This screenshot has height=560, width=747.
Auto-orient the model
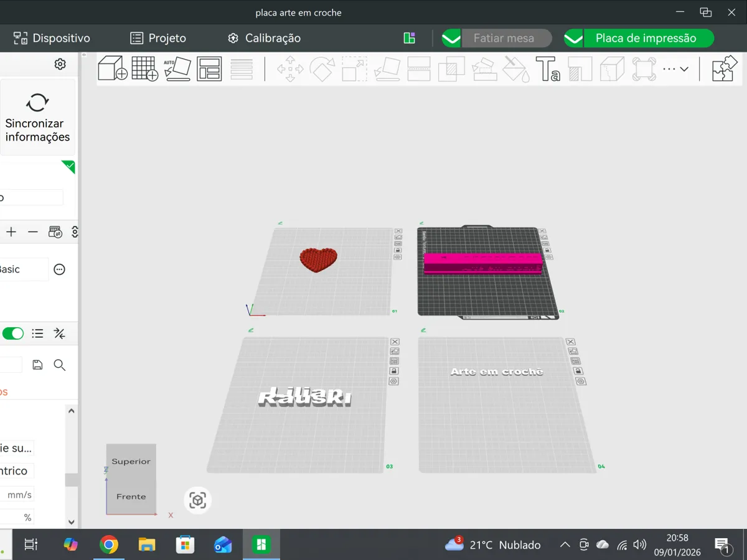177,68
